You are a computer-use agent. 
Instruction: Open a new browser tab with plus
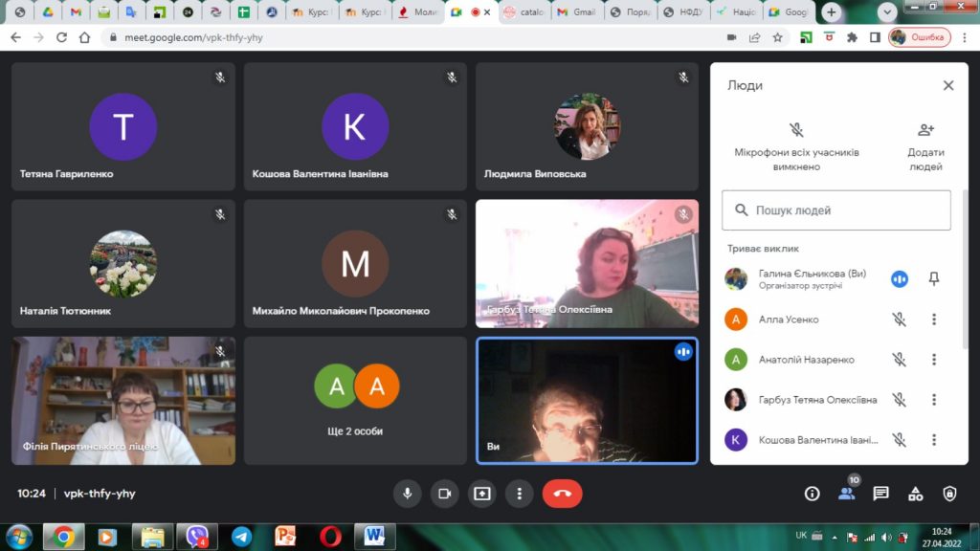(832, 12)
